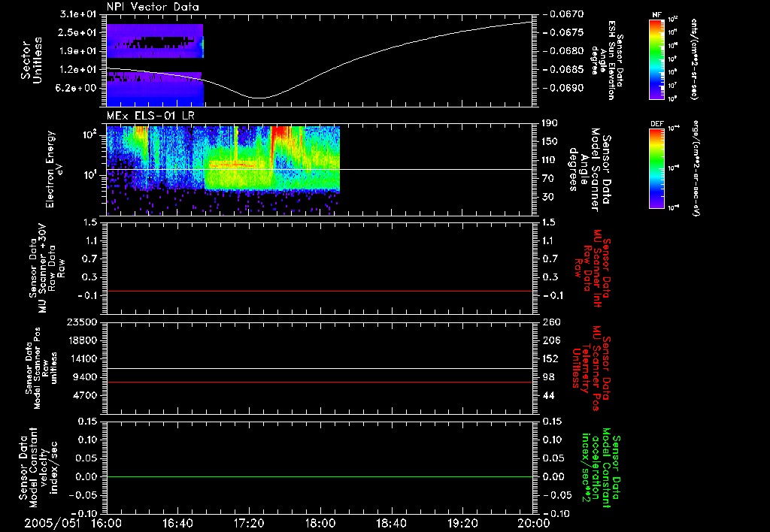Click the 16:40 time tick label
770x532 pixels.
coord(177,523)
